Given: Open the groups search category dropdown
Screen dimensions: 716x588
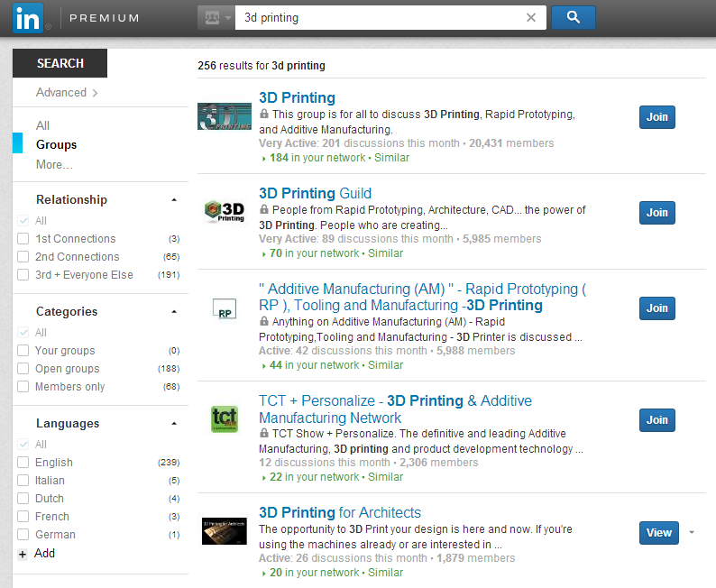Looking at the screenshot, I should pos(216,18).
